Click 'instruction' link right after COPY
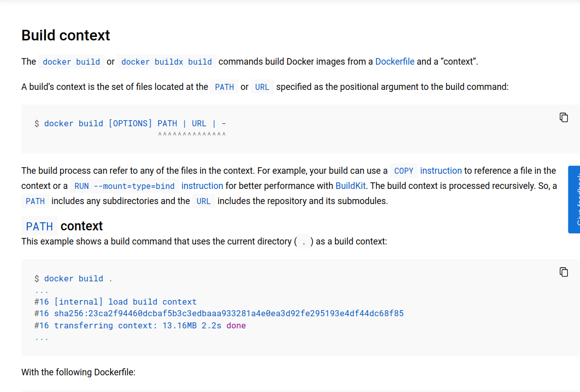580x392 pixels. [x=441, y=170]
